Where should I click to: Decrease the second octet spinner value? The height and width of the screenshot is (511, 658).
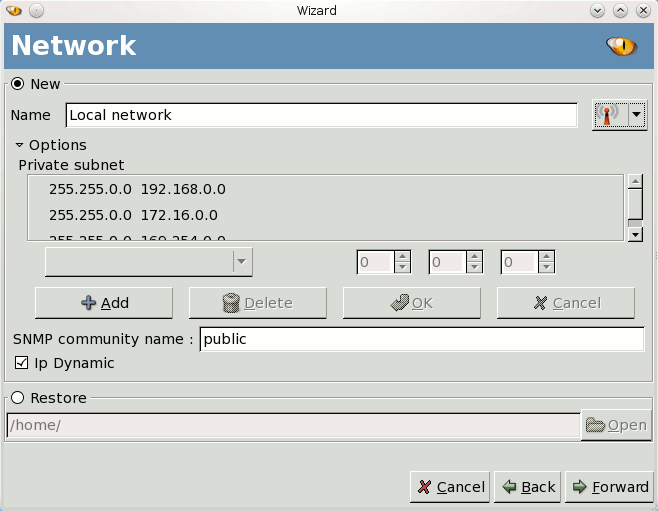coord(475,267)
